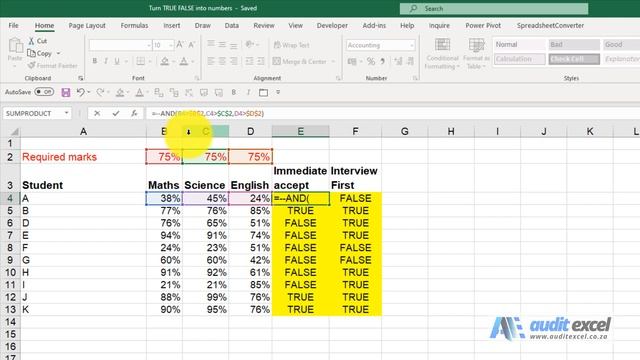Click into the formula bar text
640x360 pixels.
208,113
